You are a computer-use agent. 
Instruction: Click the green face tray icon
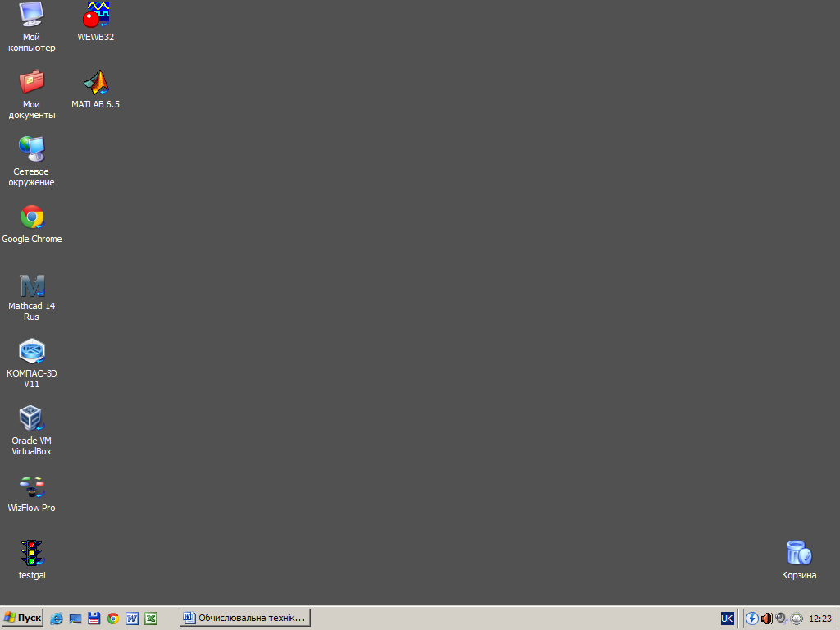pos(797,619)
